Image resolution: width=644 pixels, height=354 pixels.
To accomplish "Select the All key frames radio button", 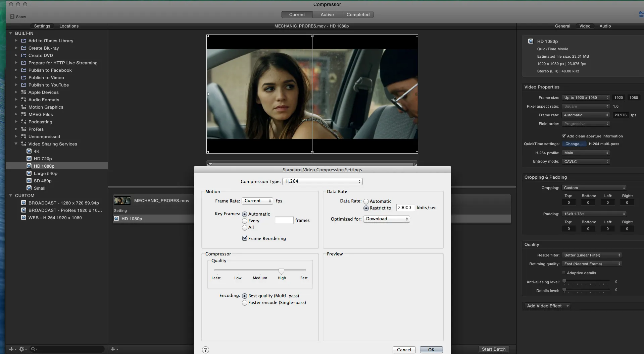I will point(245,228).
